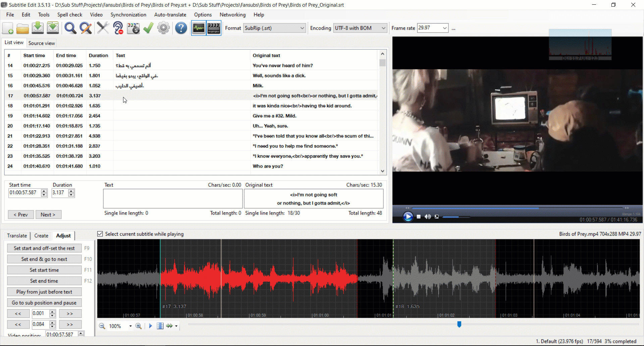Click the waveform play selection icon
Screen dimensions: 644x346
[x=150, y=326]
